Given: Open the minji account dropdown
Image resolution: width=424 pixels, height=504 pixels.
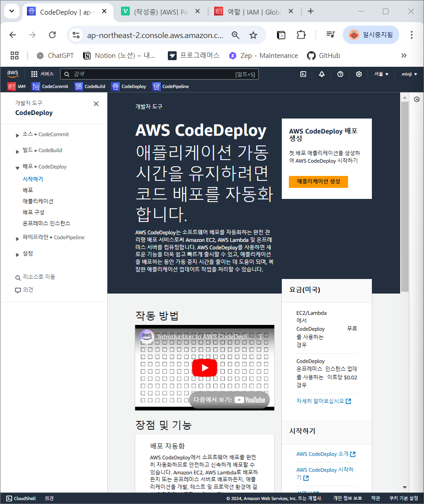Looking at the screenshot, I should coord(409,74).
